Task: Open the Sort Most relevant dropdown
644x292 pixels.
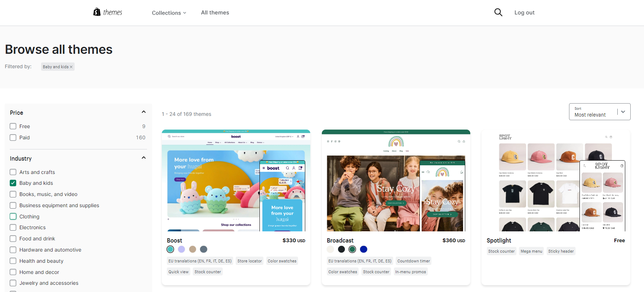Action: (600, 112)
